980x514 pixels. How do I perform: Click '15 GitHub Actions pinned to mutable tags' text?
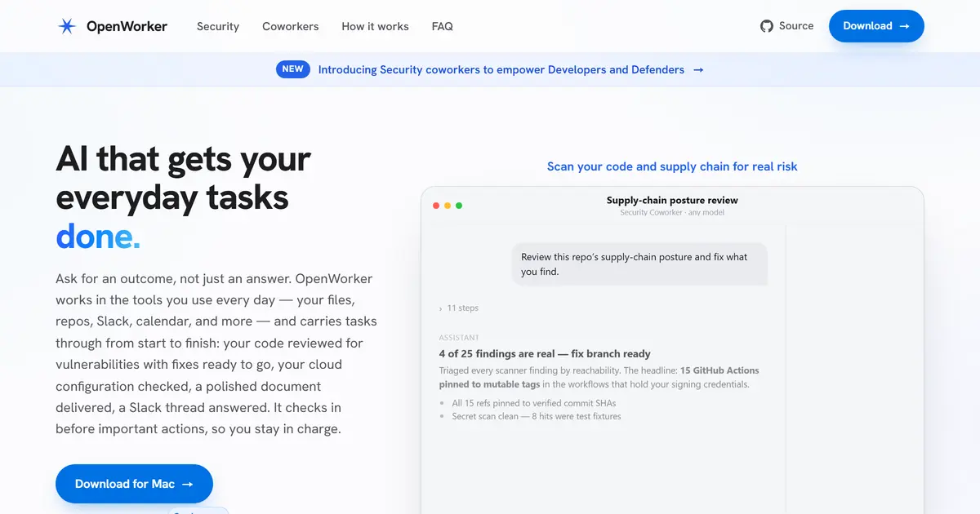click(x=599, y=377)
